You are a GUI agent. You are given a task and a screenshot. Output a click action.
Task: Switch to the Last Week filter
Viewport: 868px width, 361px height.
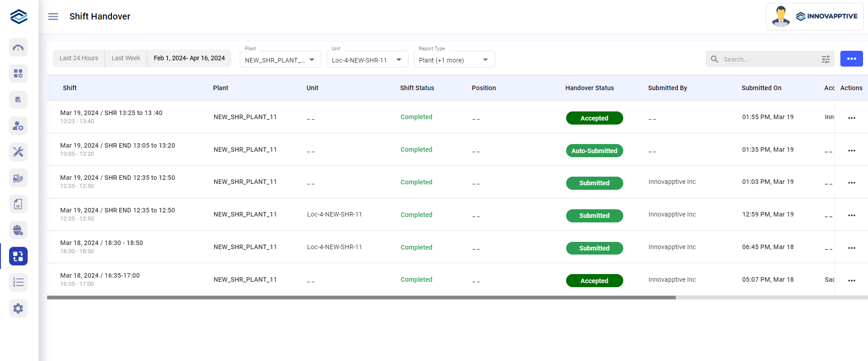coord(126,58)
